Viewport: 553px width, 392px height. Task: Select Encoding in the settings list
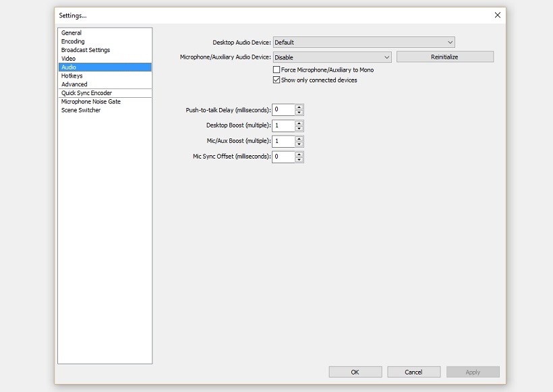point(105,41)
